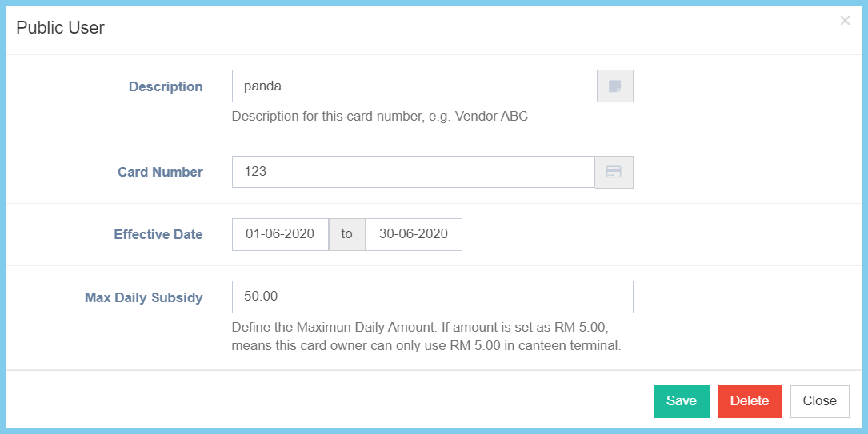868x434 pixels.
Task: Open the effective start date 01-06-2020 field
Action: click(280, 234)
